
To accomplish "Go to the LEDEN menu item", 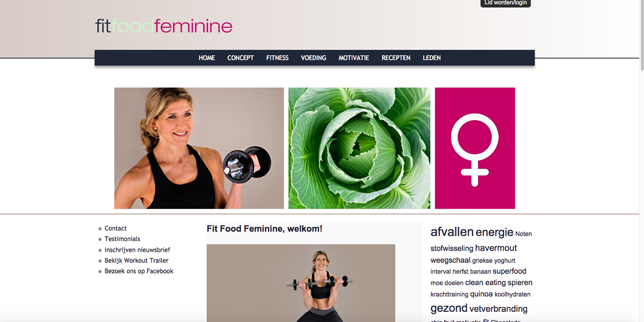I will click(x=432, y=58).
